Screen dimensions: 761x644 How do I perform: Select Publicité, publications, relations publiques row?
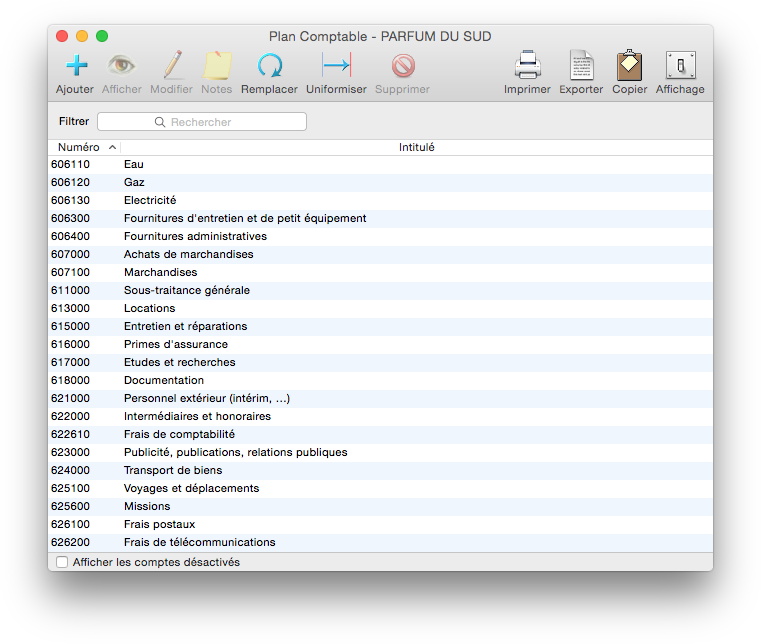click(x=380, y=452)
